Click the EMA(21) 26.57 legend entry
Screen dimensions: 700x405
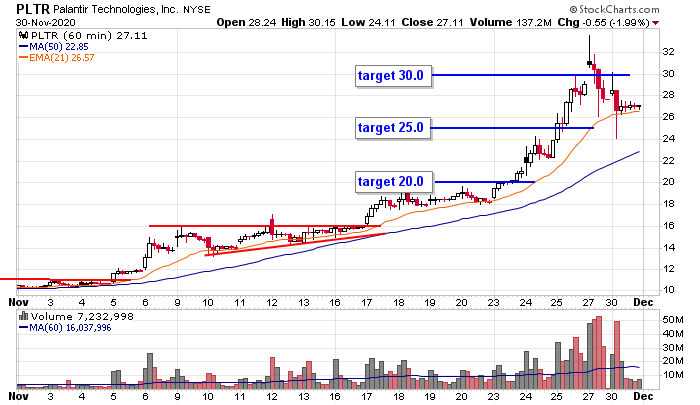pos(57,57)
